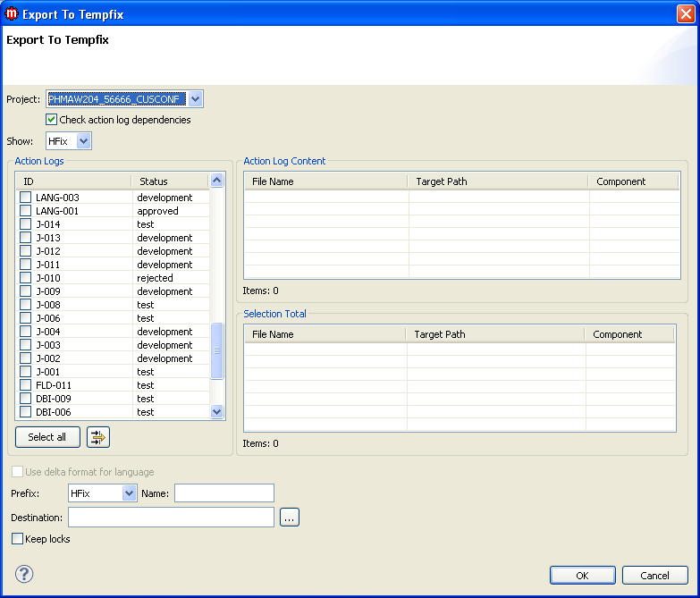This screenshot has height=598, width=700.
Task: Expand the Show filter dropdown
Action: [x=84, y=141]
